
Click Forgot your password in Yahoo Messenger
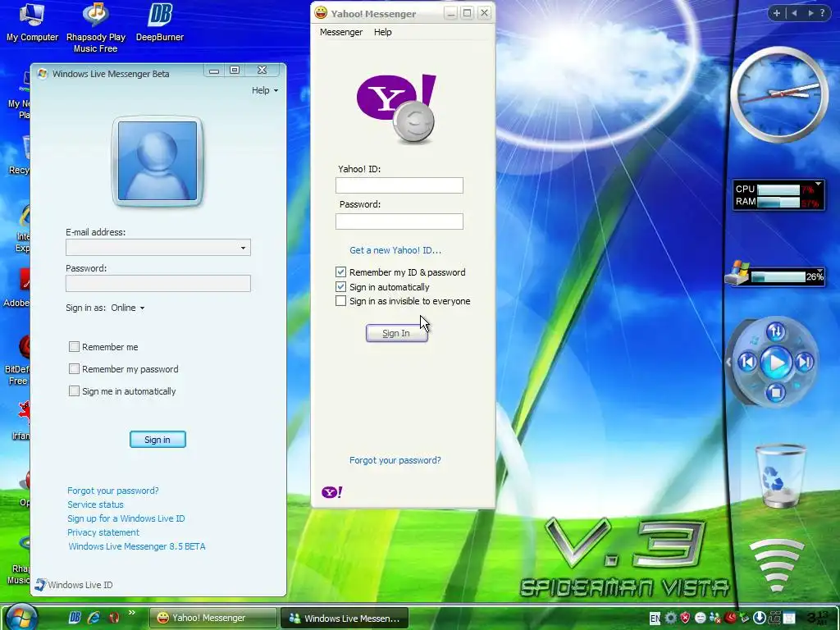[x=395, y=460]
